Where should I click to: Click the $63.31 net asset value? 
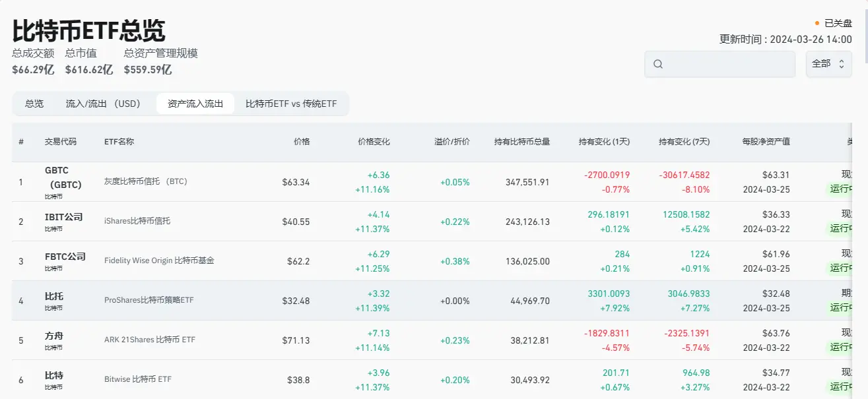point(776,175)
